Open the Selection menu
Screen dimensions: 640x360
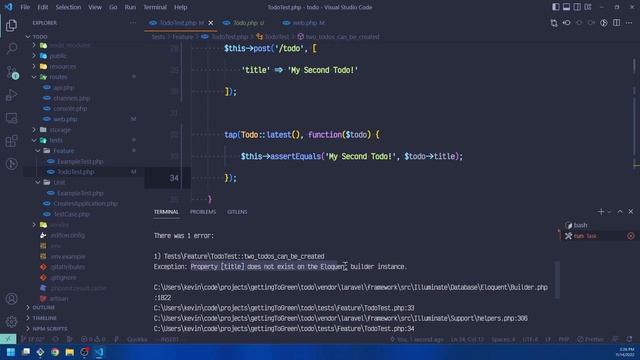point(68,7)
